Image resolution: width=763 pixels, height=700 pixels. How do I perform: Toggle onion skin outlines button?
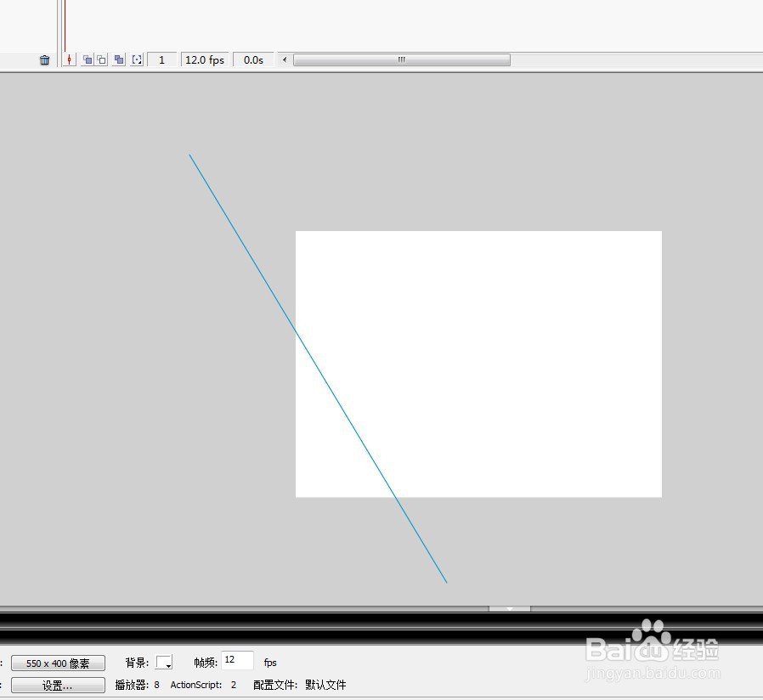101,59
